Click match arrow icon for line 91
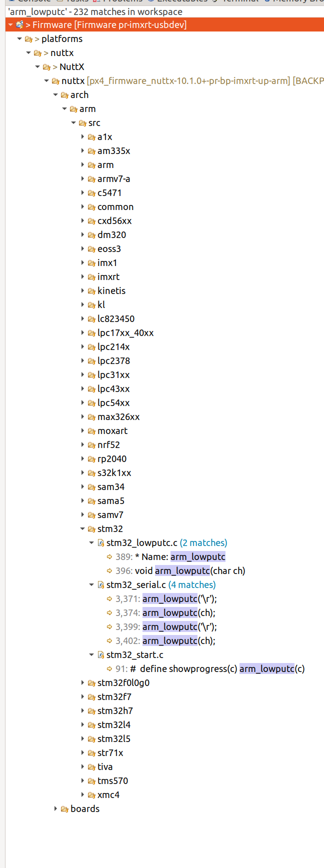 109,668
